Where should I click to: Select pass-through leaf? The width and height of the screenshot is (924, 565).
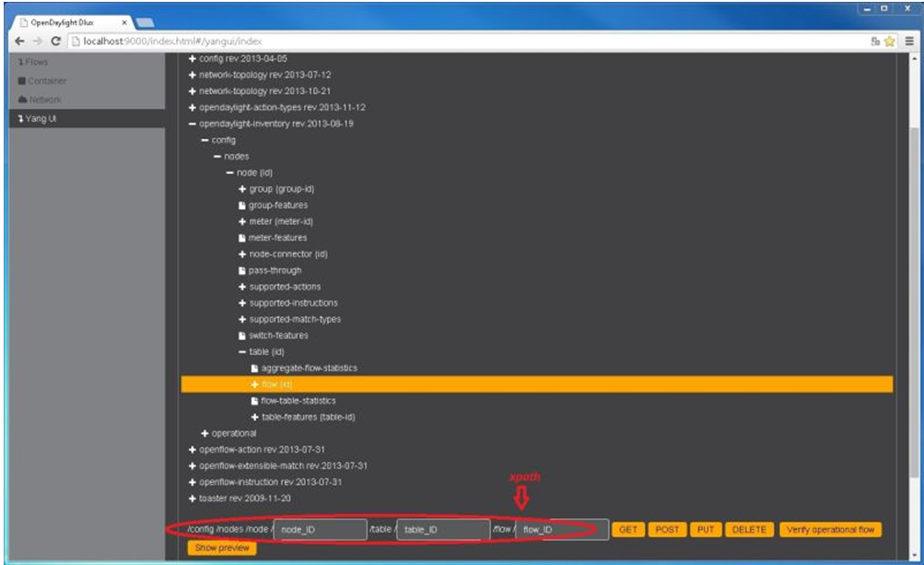tap(270, 271)
